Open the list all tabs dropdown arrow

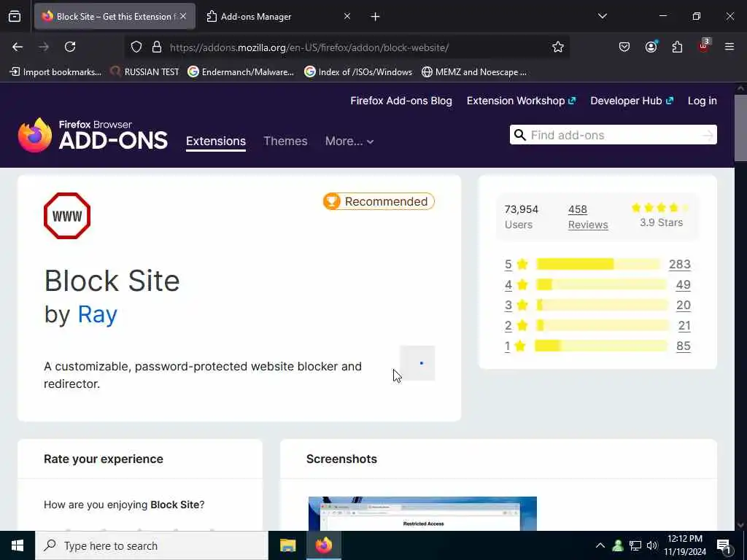[603, 16]
